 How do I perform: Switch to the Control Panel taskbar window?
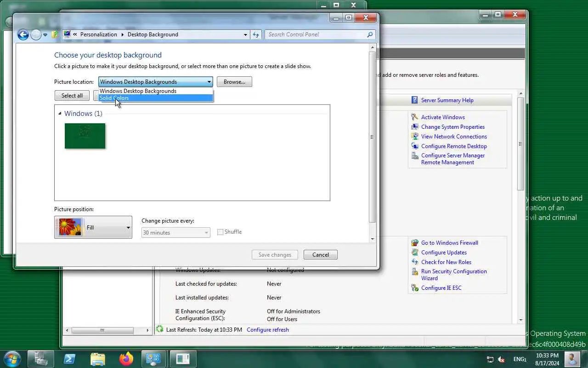[154, 359]
